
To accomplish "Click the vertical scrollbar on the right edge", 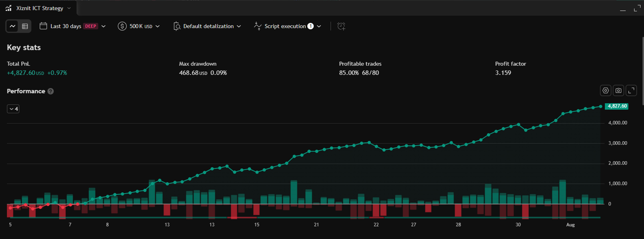I will [x=643, y=72].
